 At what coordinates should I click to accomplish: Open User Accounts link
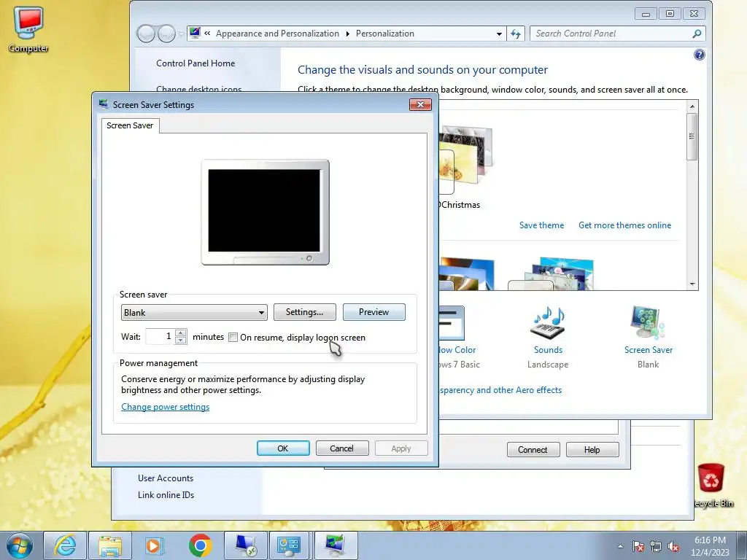[x=166, y=478]
